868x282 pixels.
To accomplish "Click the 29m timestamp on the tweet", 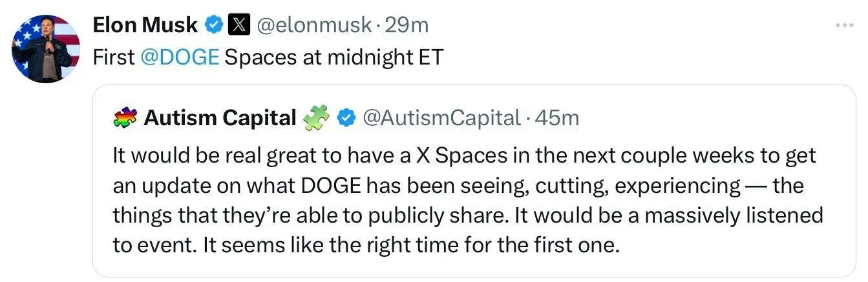I will tap(406, 25).
